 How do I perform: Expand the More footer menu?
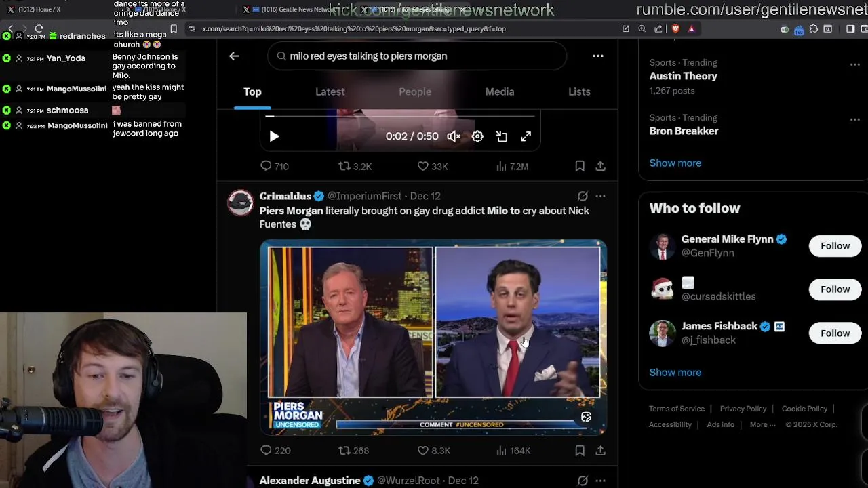pyautogui.click(x=763, y=424)
